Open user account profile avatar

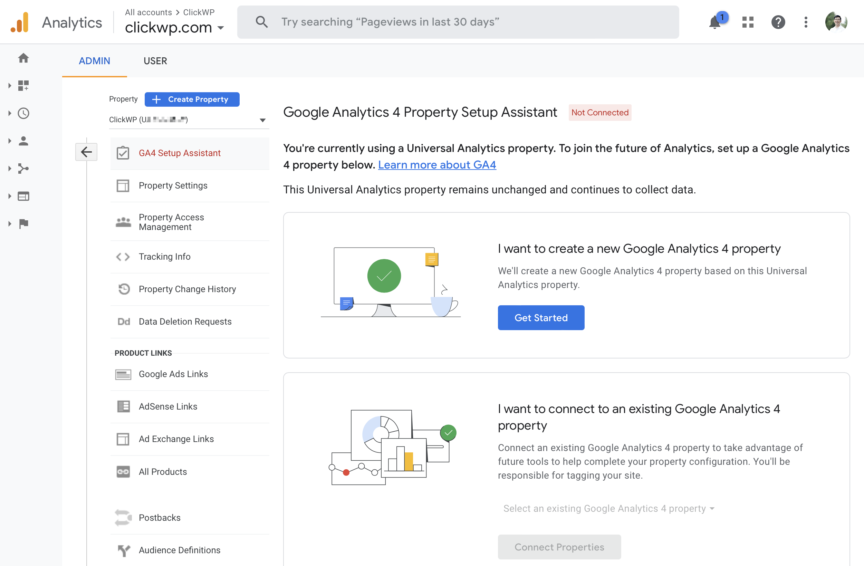[x=836, y=22]
